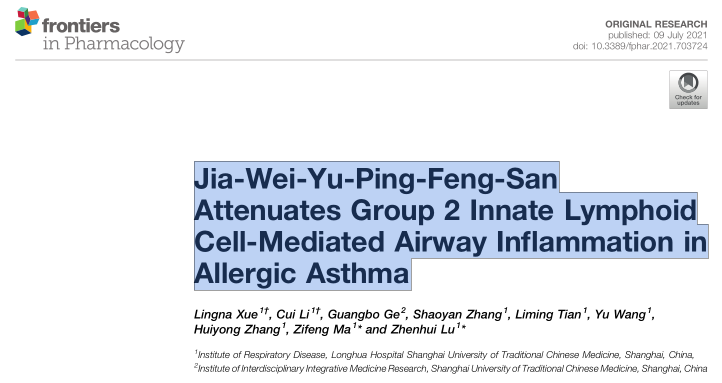Click author name Huiyong Zhang

tap(237, 330)
